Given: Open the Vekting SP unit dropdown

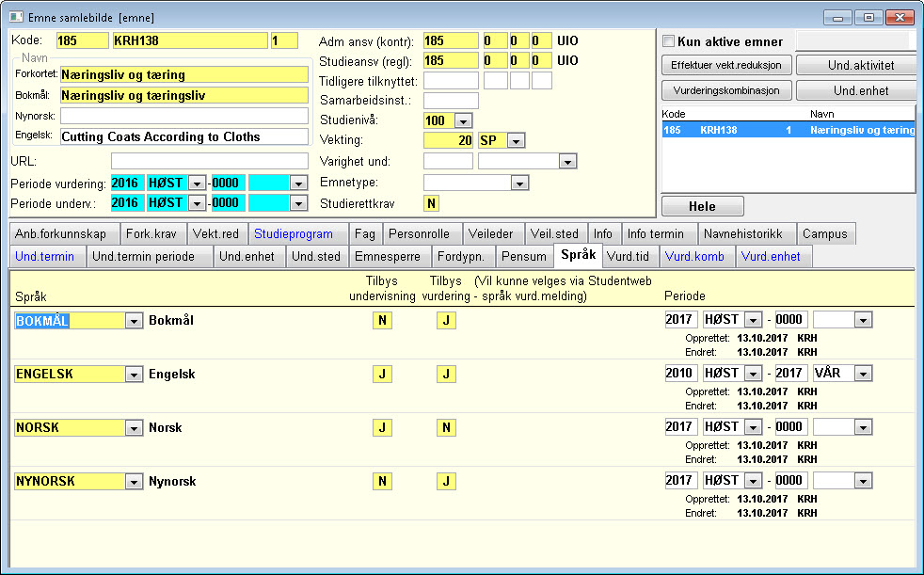Looking at the screenshot, I should click(516, 141).
